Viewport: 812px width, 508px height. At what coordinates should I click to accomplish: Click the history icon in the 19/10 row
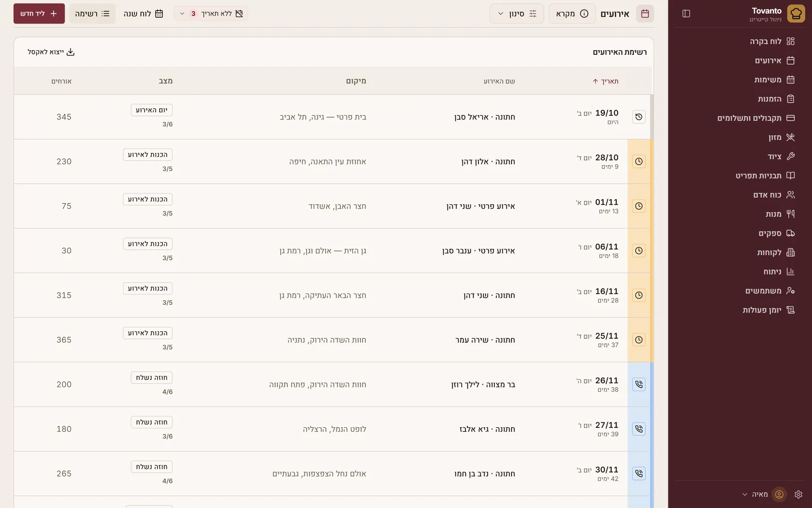click(x=639, y=117)
